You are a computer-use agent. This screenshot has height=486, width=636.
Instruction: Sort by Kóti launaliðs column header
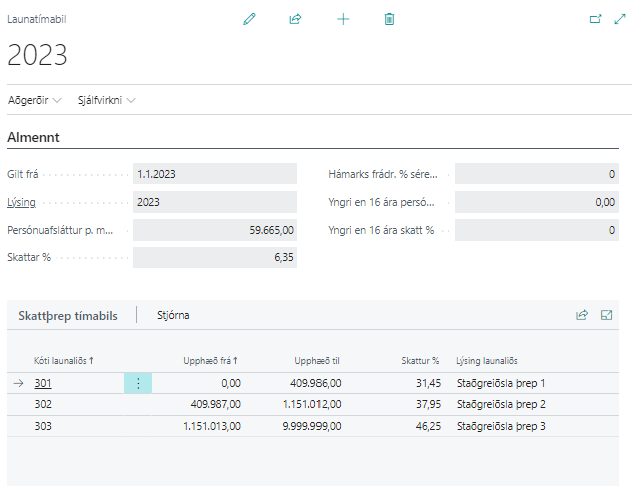pos(64,359)
